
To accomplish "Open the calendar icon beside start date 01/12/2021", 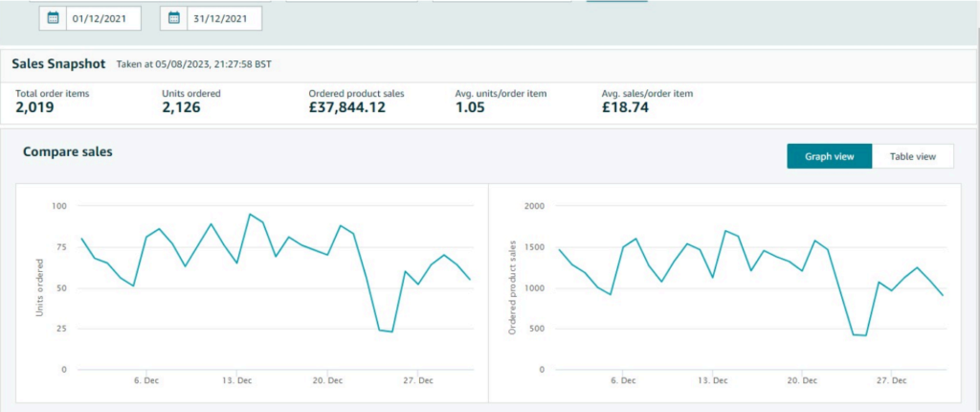I will coord(53,18).
